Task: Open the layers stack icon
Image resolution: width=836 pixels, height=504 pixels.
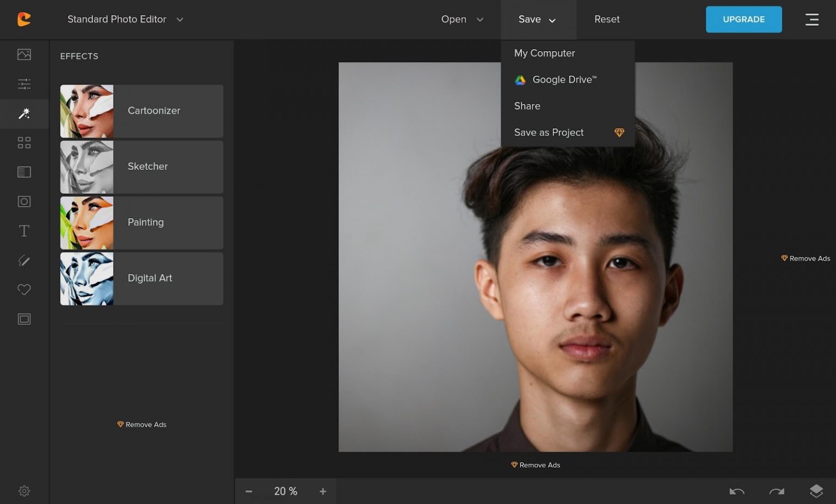Action: [x=816, y=491]
